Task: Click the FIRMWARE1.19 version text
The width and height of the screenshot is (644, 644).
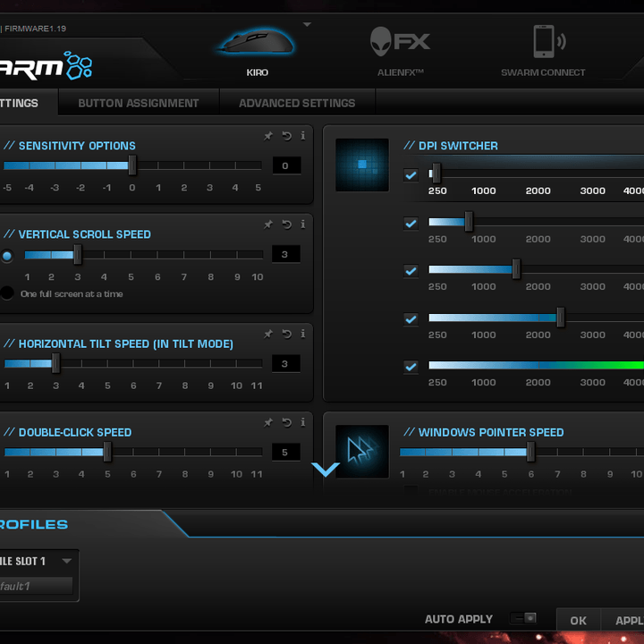Action: [x=35, y=29]
